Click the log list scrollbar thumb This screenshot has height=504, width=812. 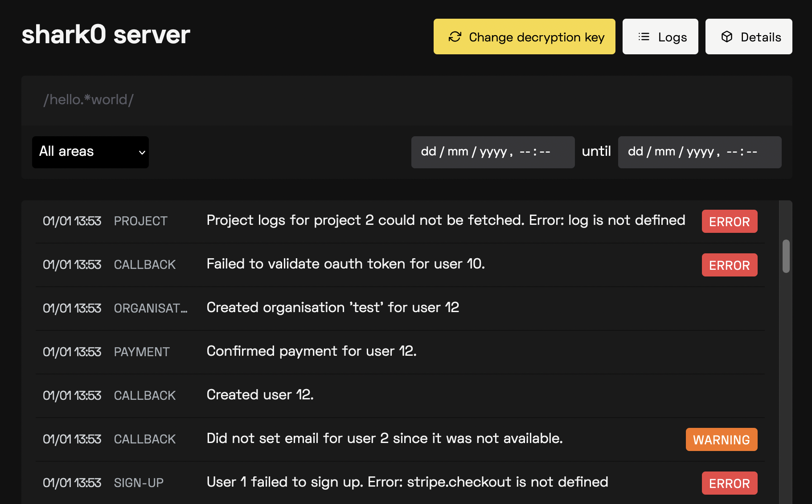pyautogui.click(x=786, y=256)
